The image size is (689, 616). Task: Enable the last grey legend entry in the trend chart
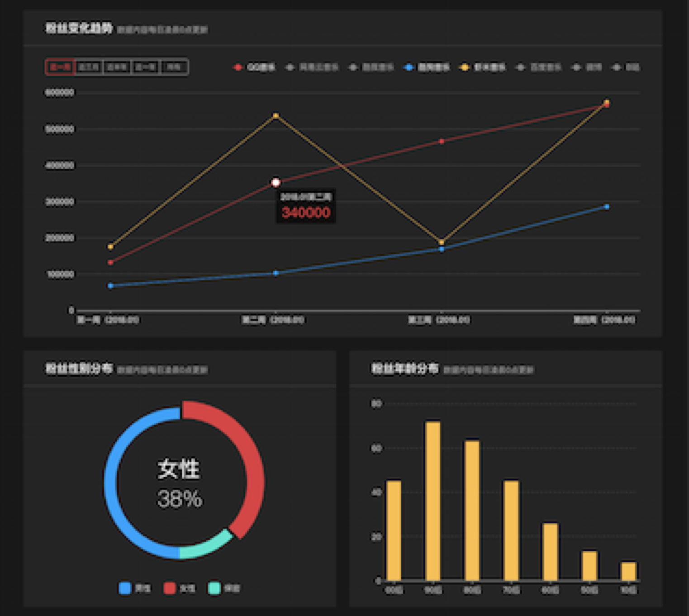(x=625, y=67)
